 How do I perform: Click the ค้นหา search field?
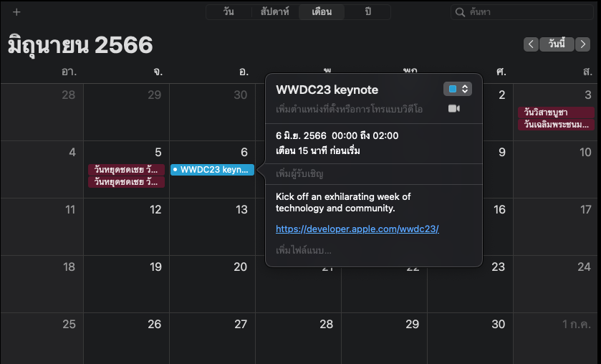[527, 12]
